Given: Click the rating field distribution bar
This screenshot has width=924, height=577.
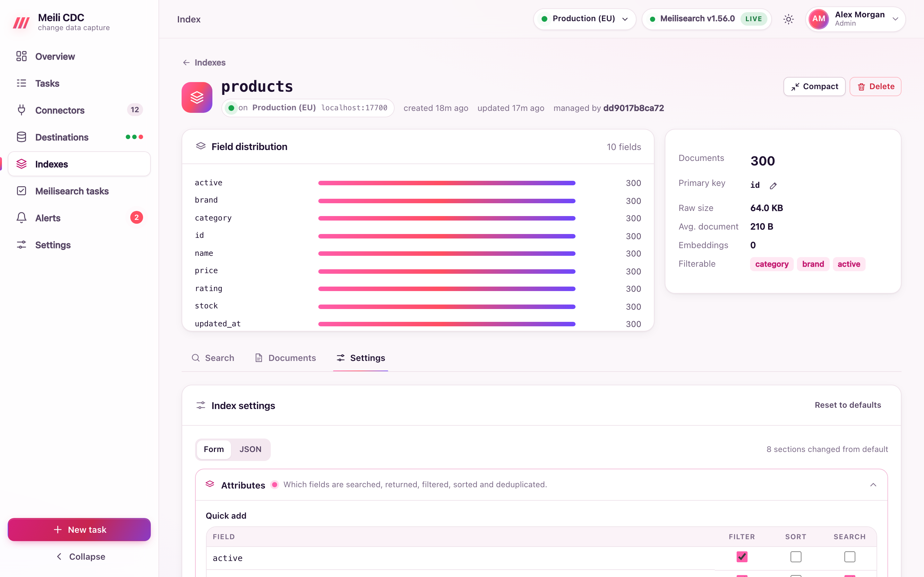Looking at the screenshot, I should tap(447, 289).
